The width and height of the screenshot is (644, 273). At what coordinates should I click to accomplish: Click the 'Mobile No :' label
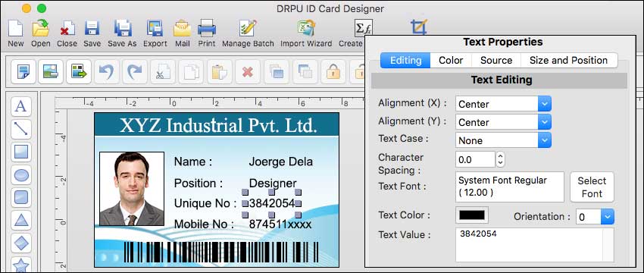pyautogui.click(x=204, y=224)
